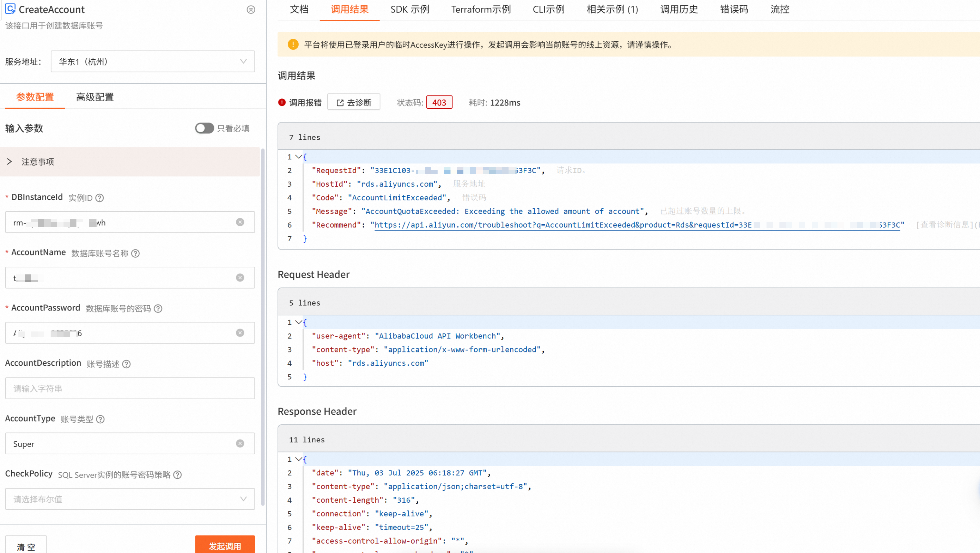
Task: Click the CreateAccount API logo icon
Action: pyautogui.click(x=10, y=9)
